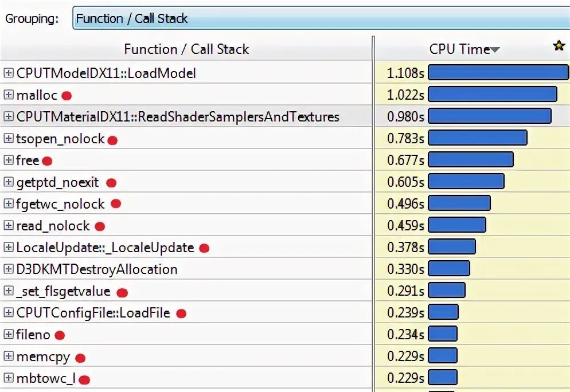Click the CPU Time sort arrow

(495, 50)
